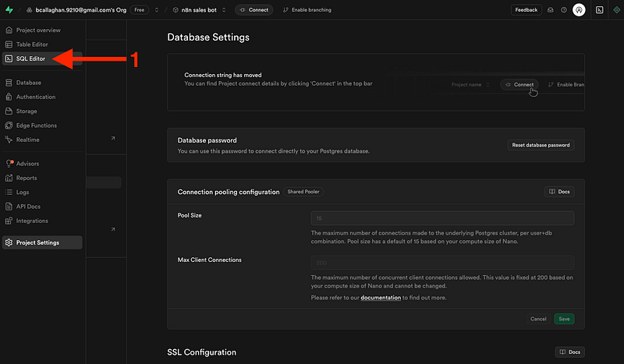
Task: Open Edge Functions from the sidebar
Action: click(x=36, y=125)
